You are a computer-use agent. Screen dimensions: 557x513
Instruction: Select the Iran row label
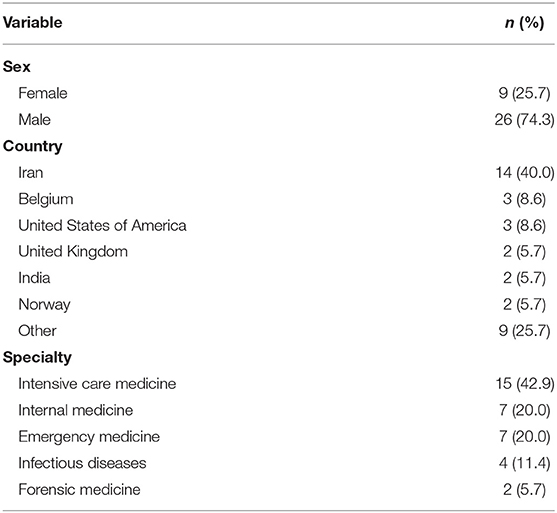coord(31,173)
